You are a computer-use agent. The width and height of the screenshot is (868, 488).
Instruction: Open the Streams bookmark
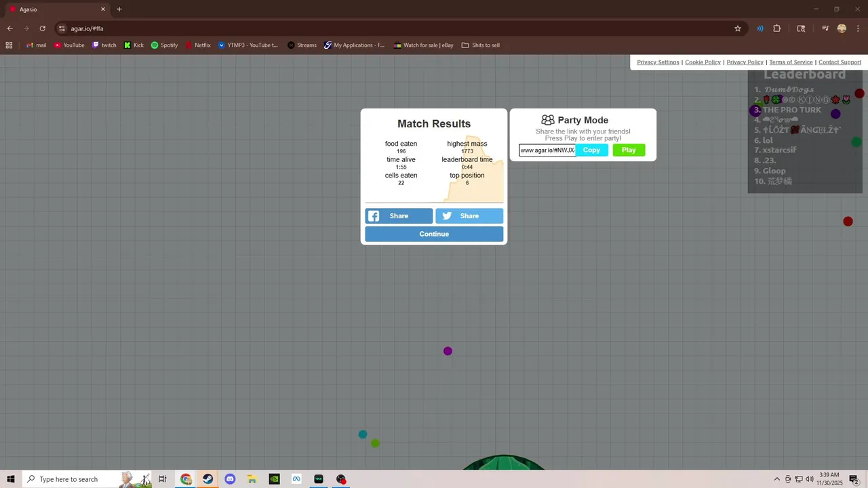(302, 45)
